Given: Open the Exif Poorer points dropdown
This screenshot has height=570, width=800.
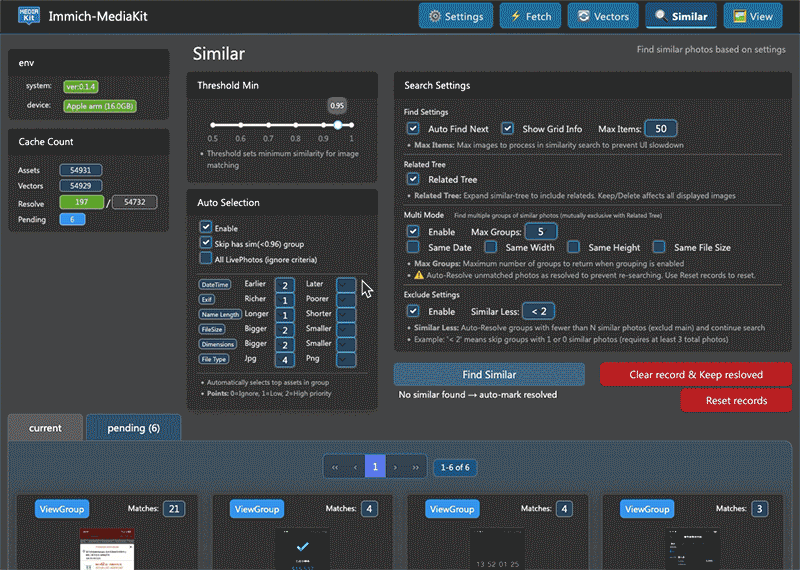Looking at the screenshot, I should click(346, 300).
